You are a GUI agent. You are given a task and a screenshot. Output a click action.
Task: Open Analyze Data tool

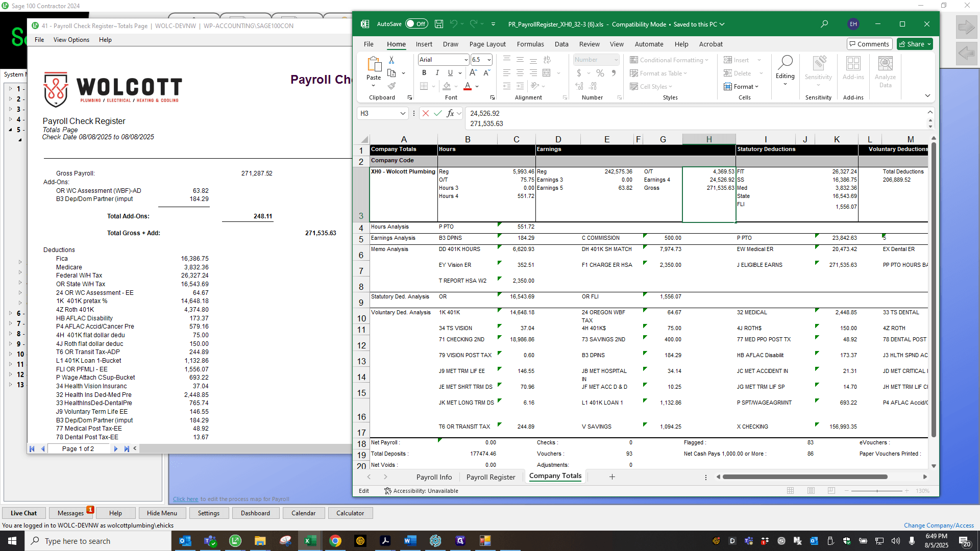pos(885,72)
